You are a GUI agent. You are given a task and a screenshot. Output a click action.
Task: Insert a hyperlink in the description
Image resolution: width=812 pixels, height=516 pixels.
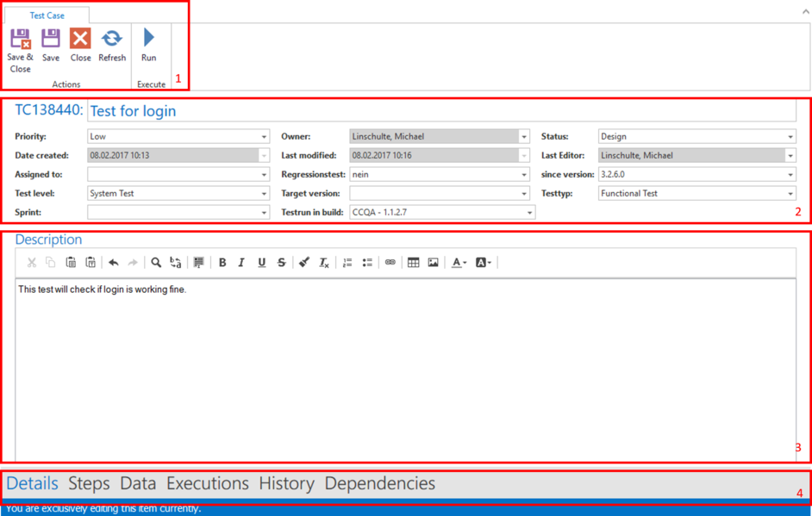[x=390, y=263]
